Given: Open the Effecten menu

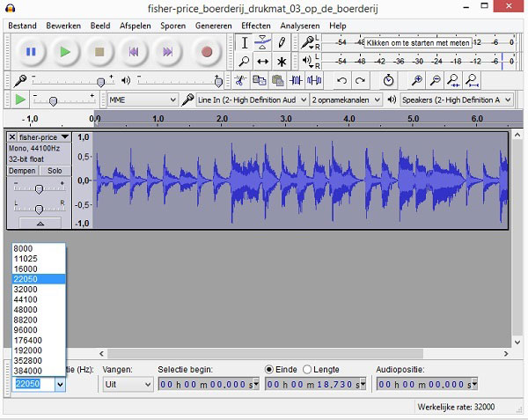Looking at the screenshot, I should (255, 26).
